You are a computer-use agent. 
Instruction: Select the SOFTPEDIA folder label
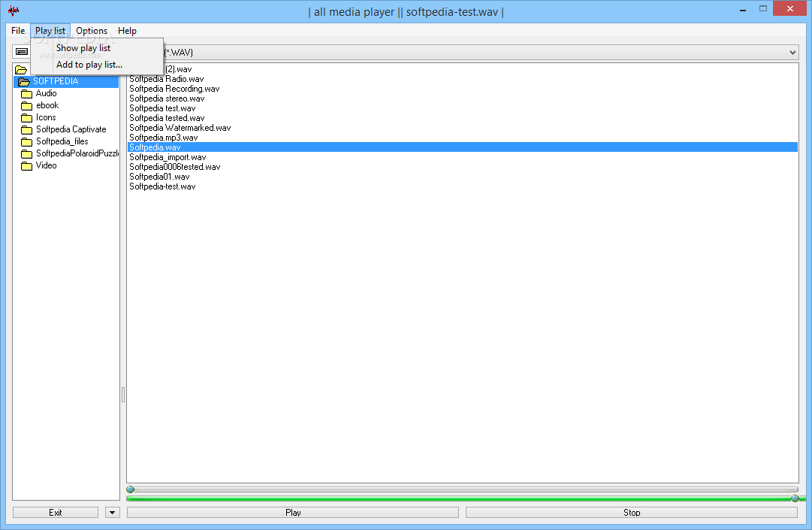pyautogui.click(x=56, y=81)
